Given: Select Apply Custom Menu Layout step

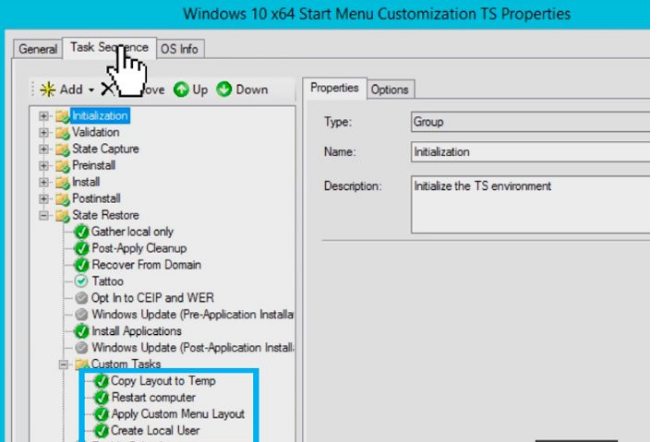Looking at the screenshot, I should tap(178, 414).
